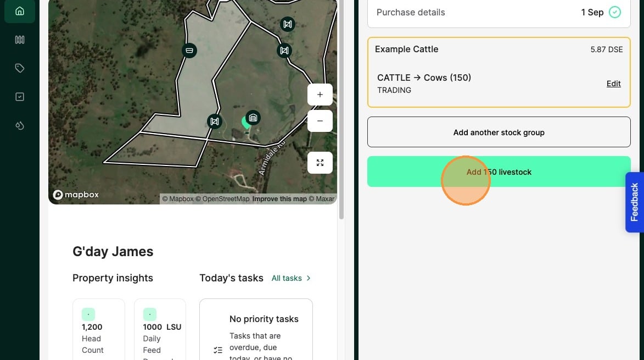This screenshot has height=360, width=644.
Task: Click Add another stock group
Action: 499,132
